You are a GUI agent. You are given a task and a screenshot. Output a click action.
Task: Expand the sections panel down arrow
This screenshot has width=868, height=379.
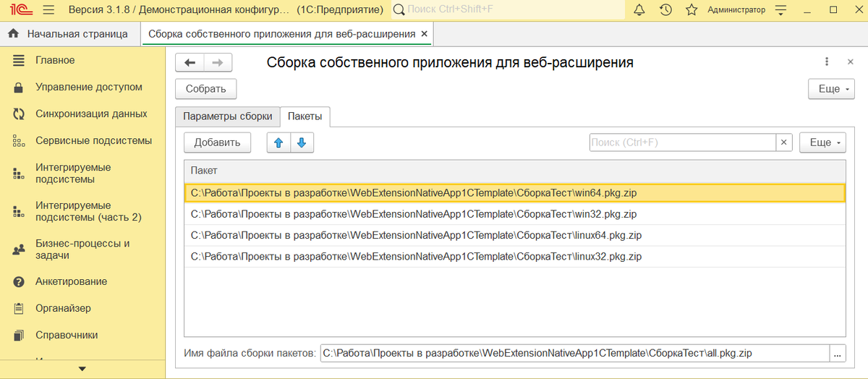pyautogui.click(x=82, y=369)
